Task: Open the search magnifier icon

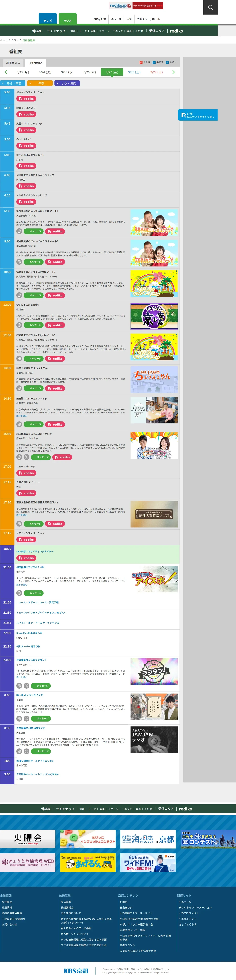Action: click(x=210, y=7)
